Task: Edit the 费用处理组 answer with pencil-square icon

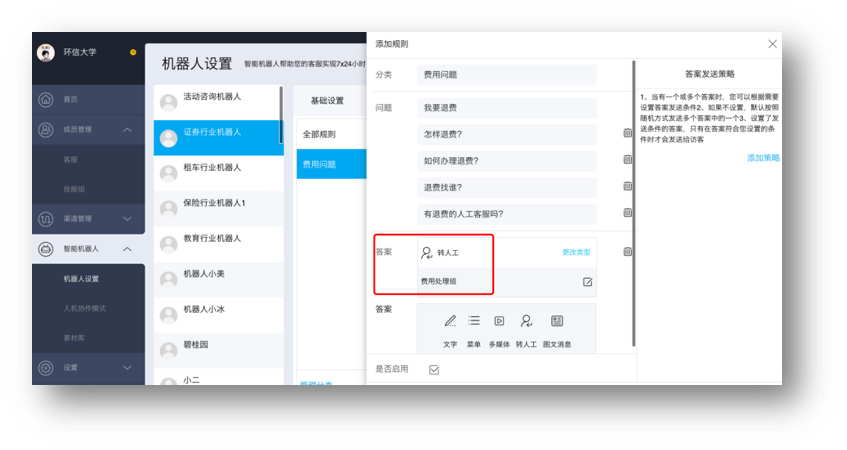Action: (588, 282)
